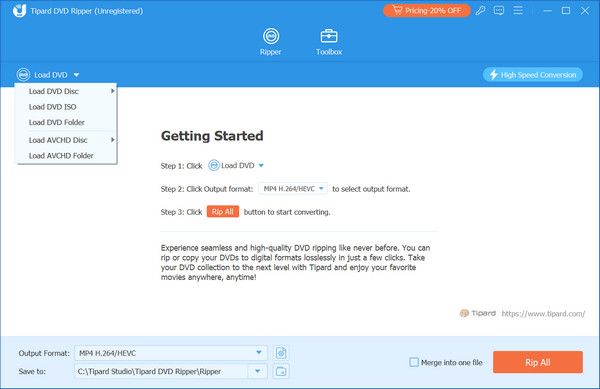The height and width of the screenshot is (389, 600).
Task: Open custom profile settings icon
Action: [281, 353]
